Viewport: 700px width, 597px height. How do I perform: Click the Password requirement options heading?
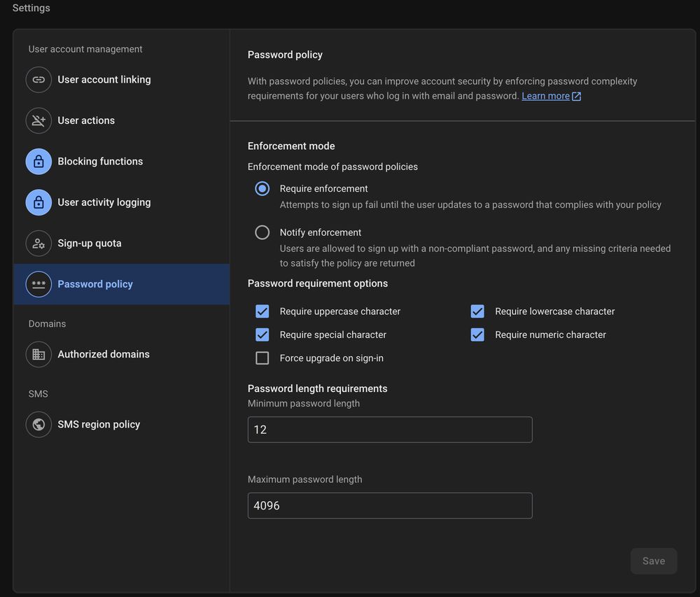tap(317, 283)
